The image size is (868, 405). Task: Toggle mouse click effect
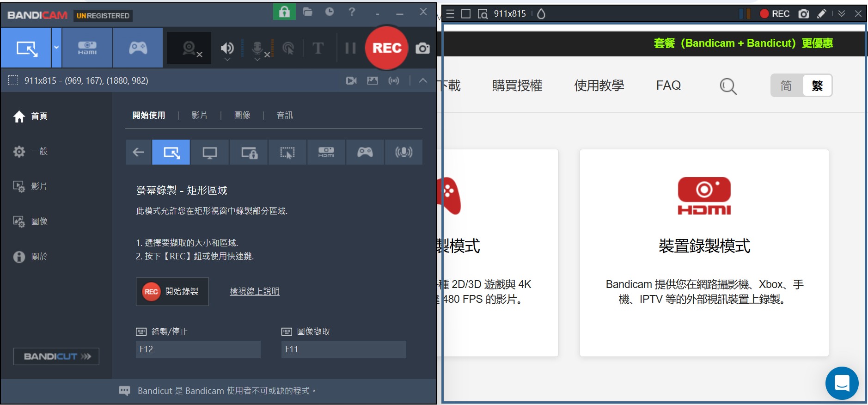(x=288, y=48)
